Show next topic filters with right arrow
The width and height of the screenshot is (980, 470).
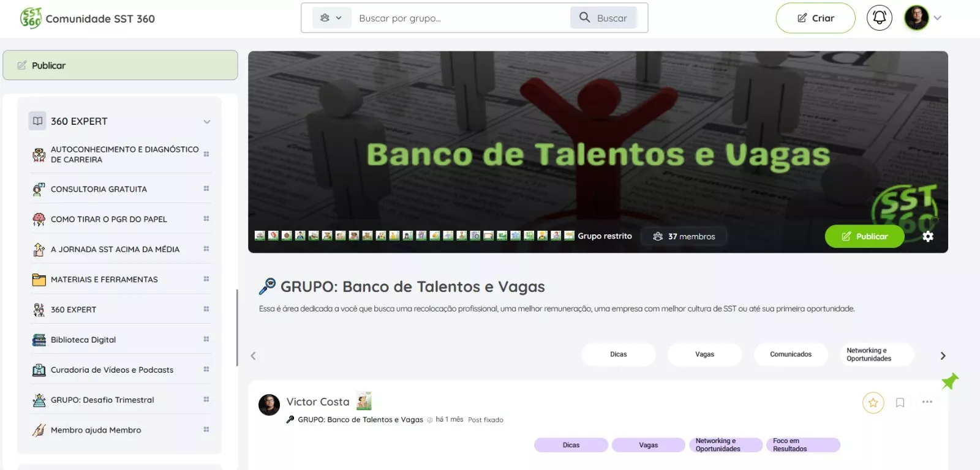(x=943, y=356)
